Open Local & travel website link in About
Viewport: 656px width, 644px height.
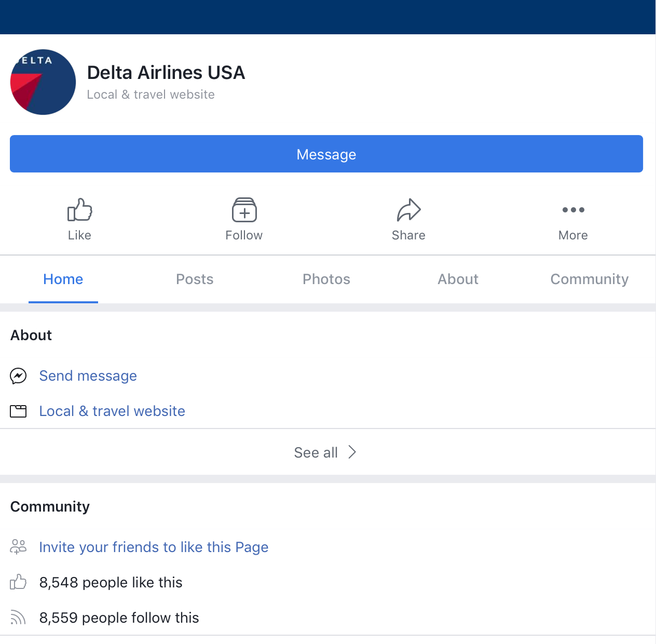click(112, 411)
